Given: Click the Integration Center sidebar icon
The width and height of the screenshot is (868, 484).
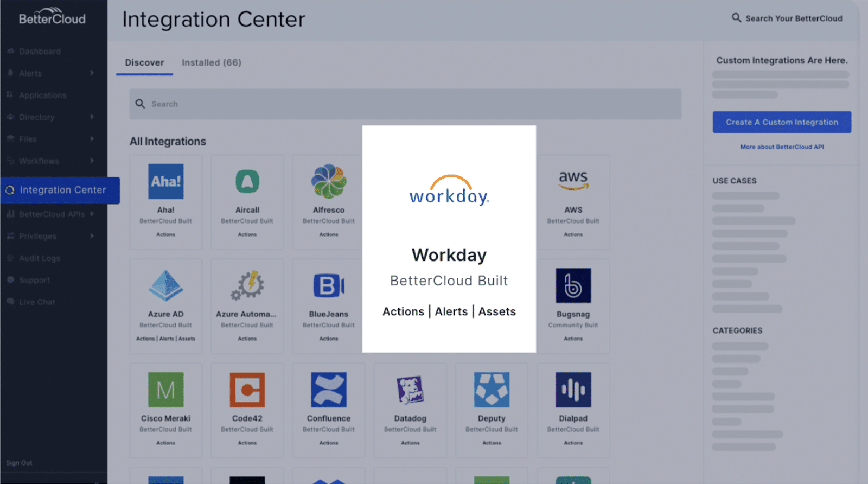Looking at the screenshot, I should point(10,190).
